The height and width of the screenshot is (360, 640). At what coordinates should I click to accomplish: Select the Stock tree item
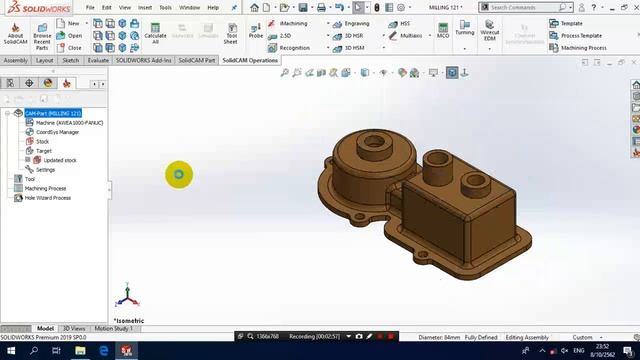(x=38, y=141)
